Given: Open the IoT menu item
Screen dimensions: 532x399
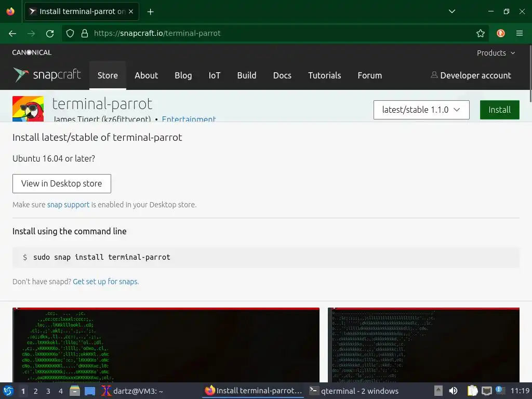Looking at the screenshot, I should coord(215,75).
